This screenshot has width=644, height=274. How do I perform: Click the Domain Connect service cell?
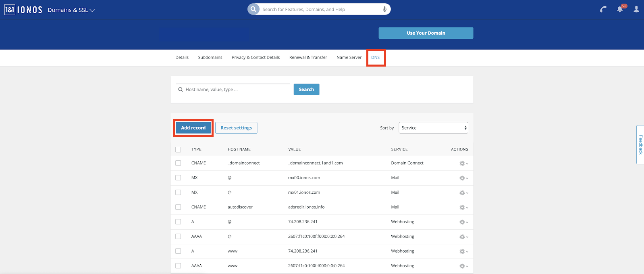click(x=407, y=163)
